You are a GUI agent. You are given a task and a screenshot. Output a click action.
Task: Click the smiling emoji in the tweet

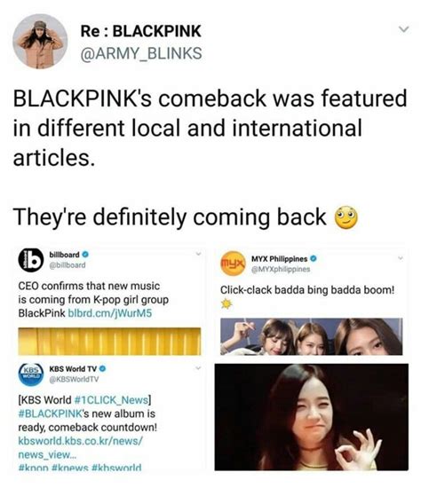[346, 217]
